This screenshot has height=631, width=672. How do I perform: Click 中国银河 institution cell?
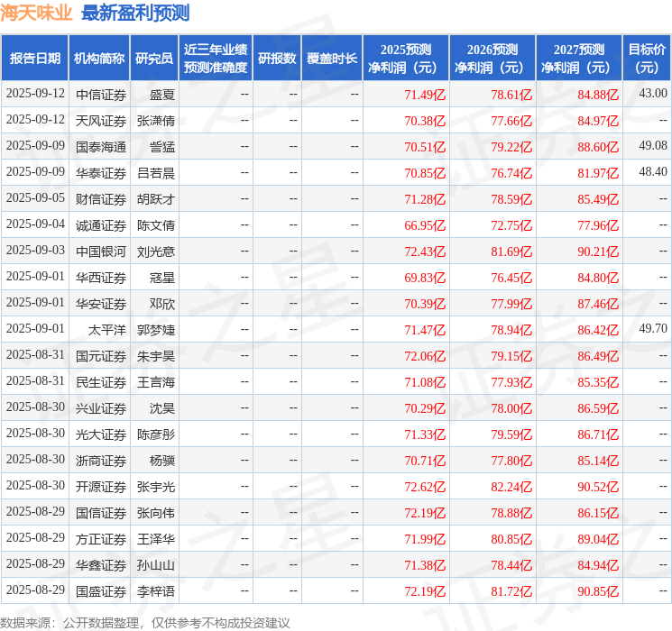[x=101, y=251]
